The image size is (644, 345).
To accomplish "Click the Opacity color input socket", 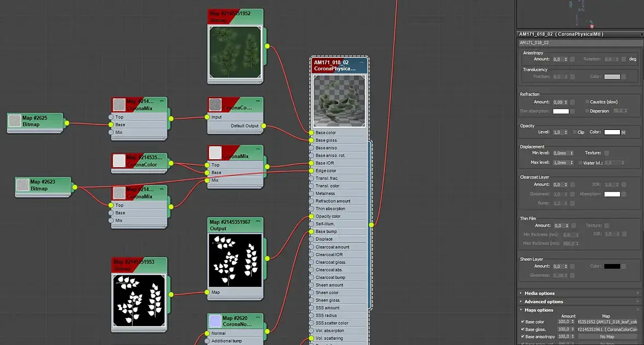I will pyautogui.click(x=311, y=217).
